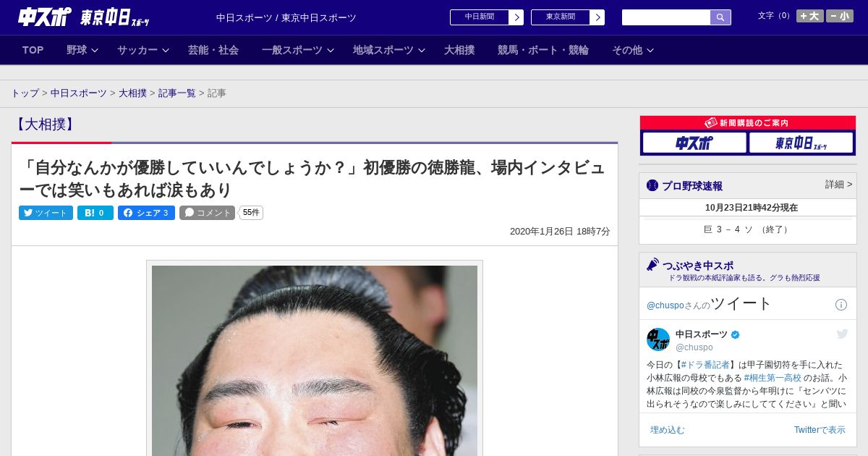Click the 東京中日スポーツ subscription banner button

801,143
